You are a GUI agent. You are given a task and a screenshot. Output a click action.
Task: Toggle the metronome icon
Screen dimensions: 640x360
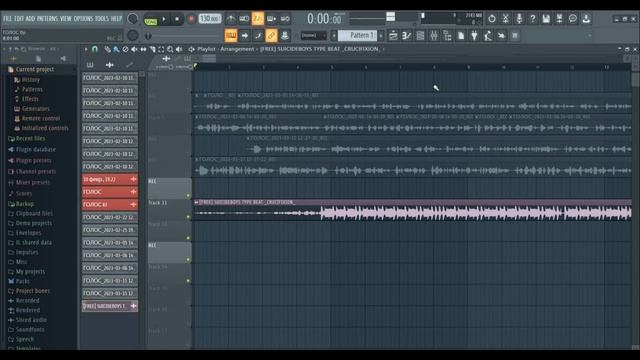tap(231, 19)
